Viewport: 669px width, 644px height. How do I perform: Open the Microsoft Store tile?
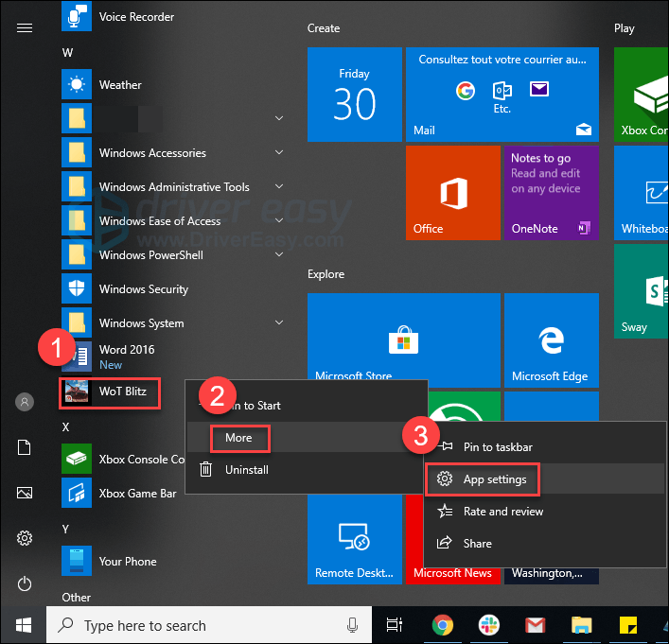point(404,337)
